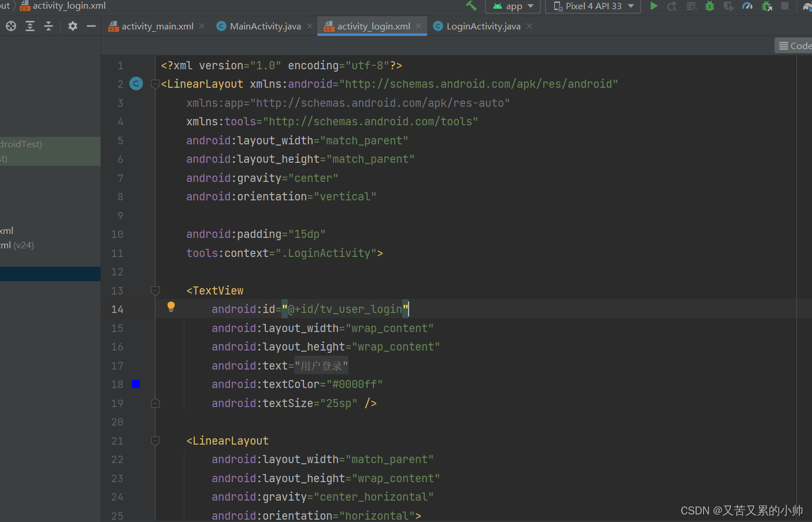Click the "25sp" textSize value
The image size is (812, 522).
[339, 404]
